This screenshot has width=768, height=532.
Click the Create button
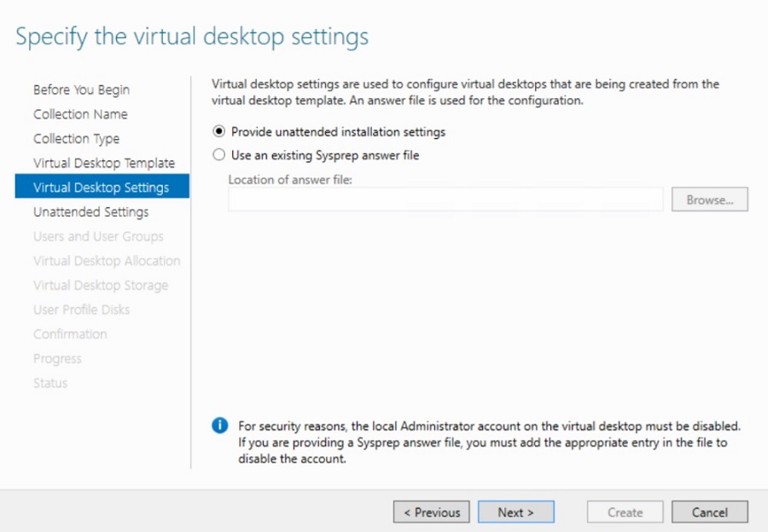click(625, 512)
